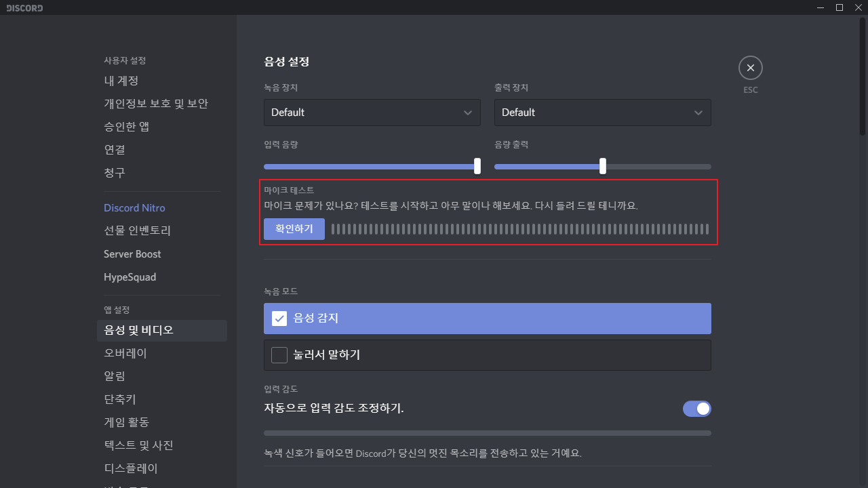Select 연결 in the sidebar
This screenshot has width=868, height=488.
click(x=161, y=150)
